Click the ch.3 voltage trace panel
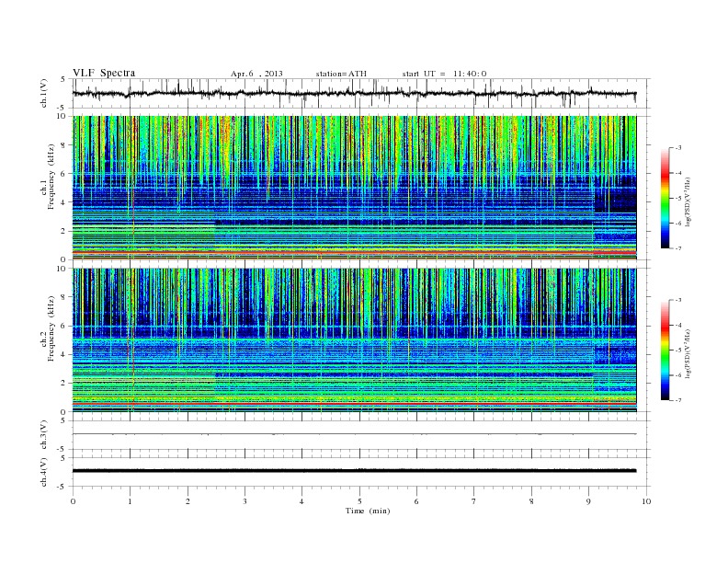Viewport: 728px width, 563px height. (360, 435)
